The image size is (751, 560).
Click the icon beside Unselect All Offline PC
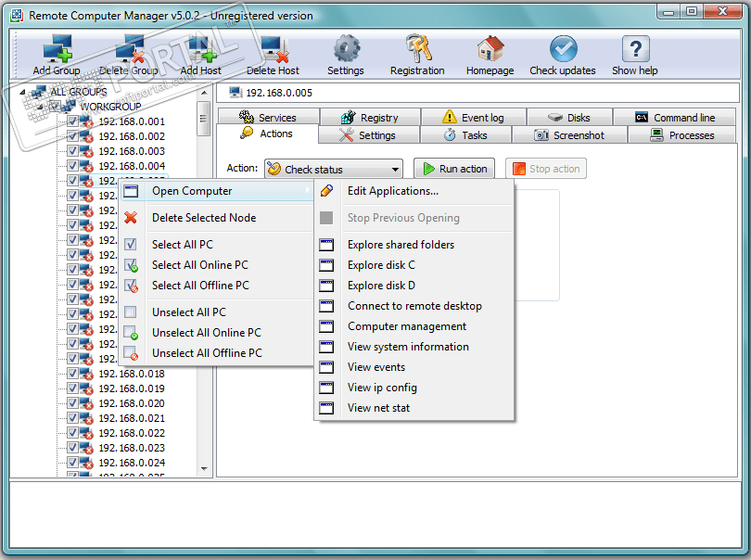(131, 353)
